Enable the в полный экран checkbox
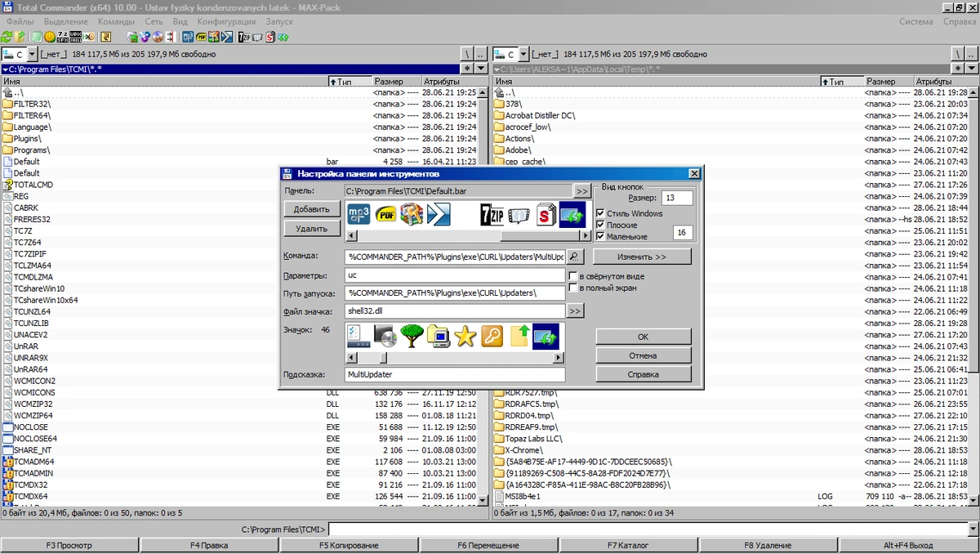 (x=573, y=288)
